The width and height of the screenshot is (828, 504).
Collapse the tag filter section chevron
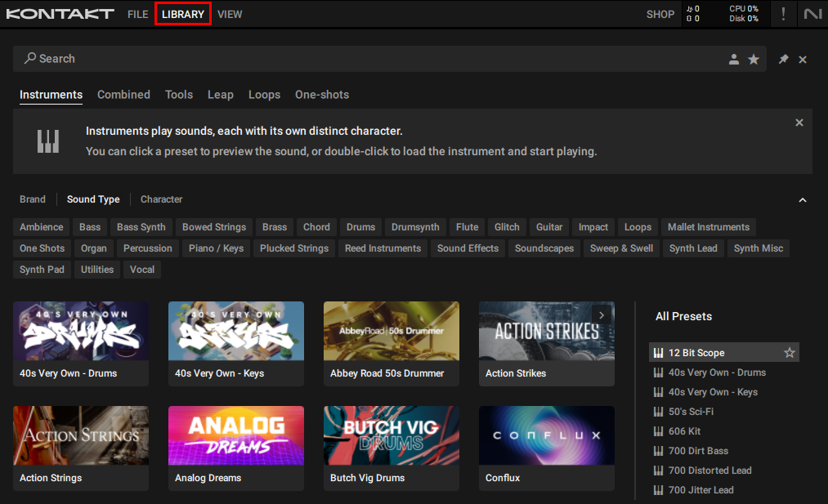803,200
